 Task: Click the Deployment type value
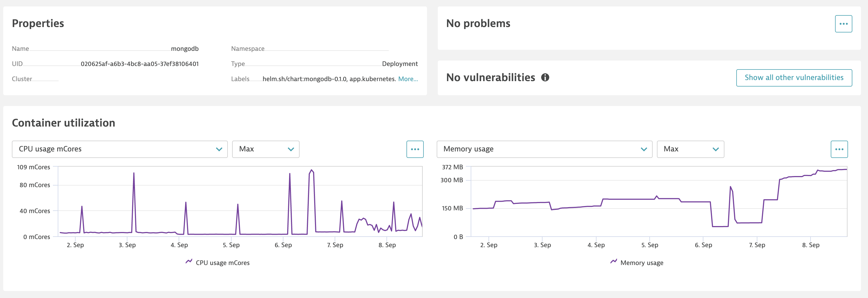(x=400, y=64)
